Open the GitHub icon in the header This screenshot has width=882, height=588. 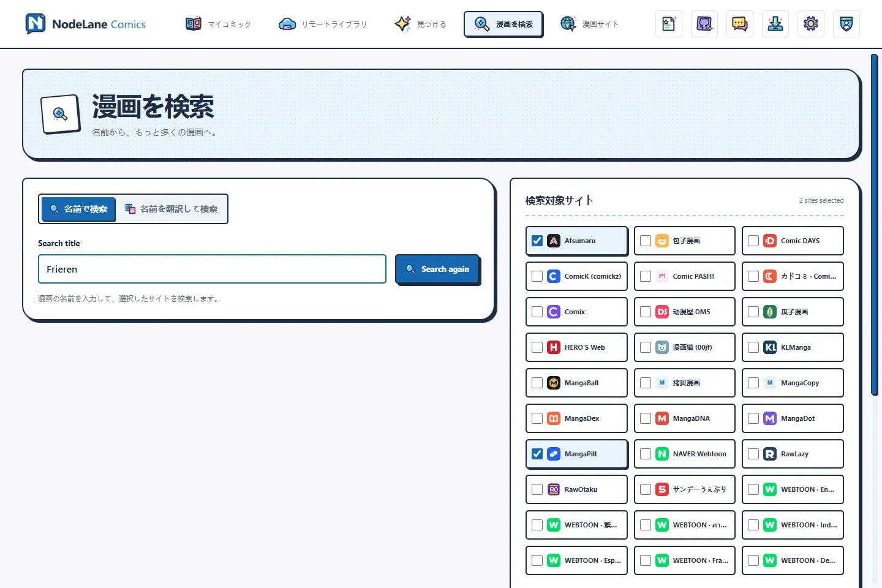pos(704,24)
